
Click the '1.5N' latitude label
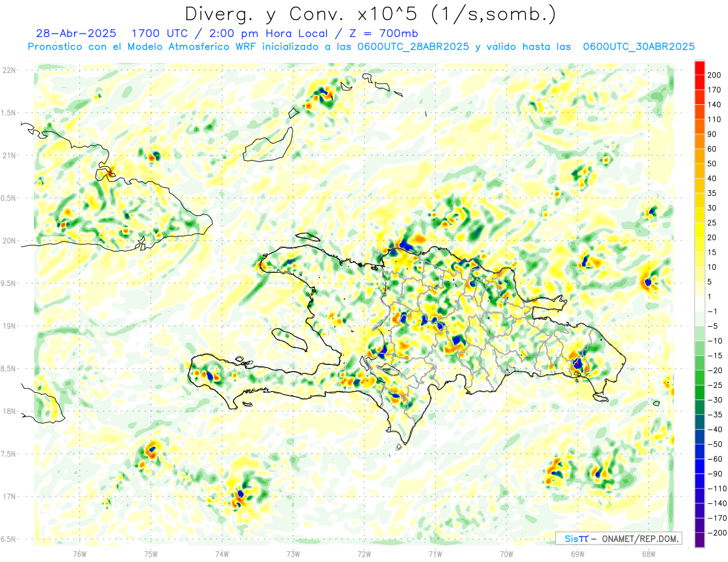(x=10, y=113)
